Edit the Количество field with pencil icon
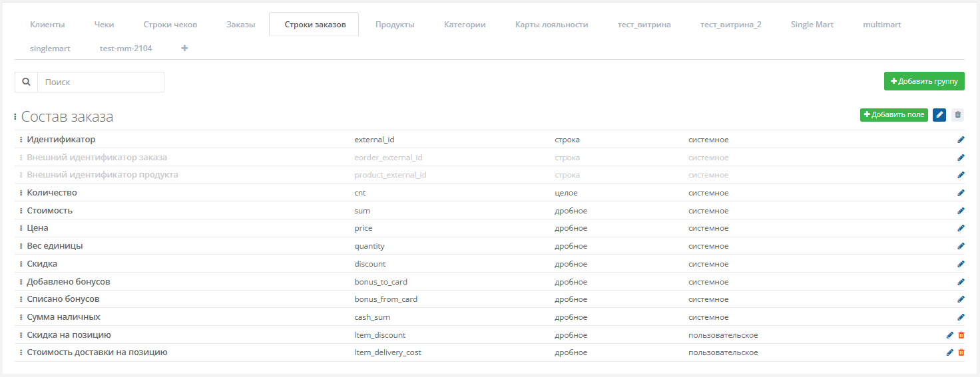This screenshot has height=377, width=980. pyautogui.click(x=961, y=193)
